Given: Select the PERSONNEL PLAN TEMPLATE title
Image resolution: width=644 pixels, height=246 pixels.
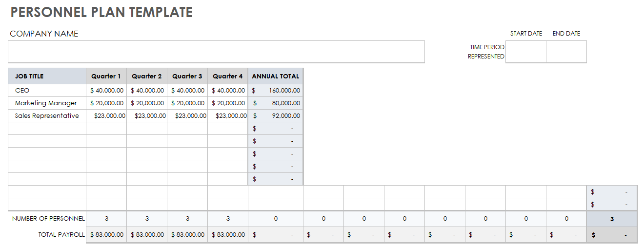Looking at the screenshot, I should (101, 13).
